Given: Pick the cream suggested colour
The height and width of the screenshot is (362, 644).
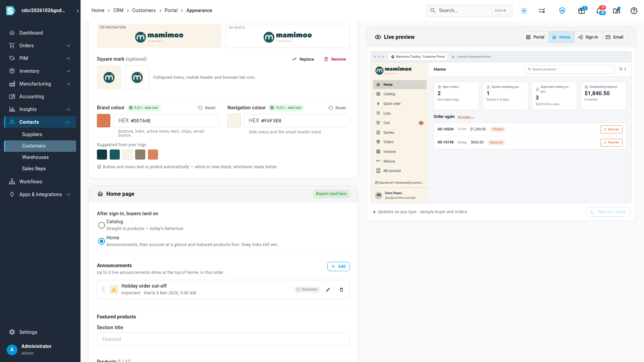Looking at the screenshot, I should tap(127, 155).
